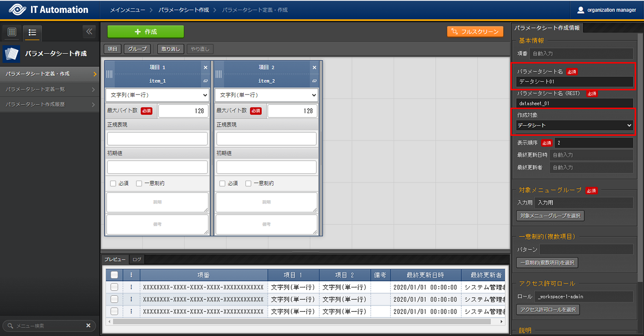644x336 pixels.
Task: Open パラメータシート定義一覧 menu item
Action: coord(49,89)
